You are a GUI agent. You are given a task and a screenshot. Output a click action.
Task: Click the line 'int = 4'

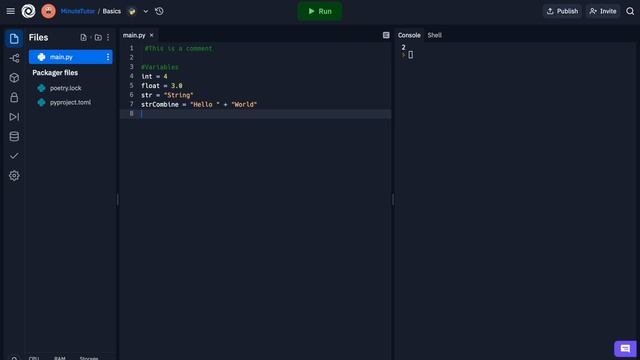pyautogui.click(x=154, y=76)
